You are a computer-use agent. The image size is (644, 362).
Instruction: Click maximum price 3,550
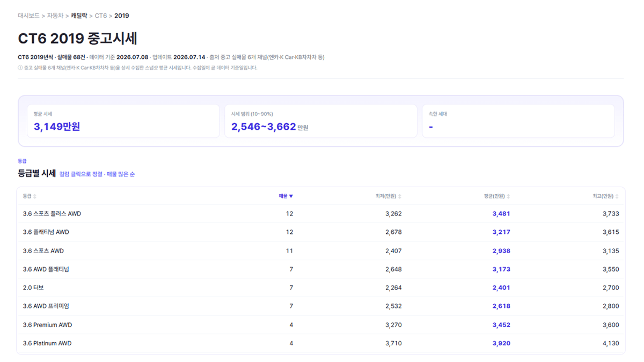point(611,269)
